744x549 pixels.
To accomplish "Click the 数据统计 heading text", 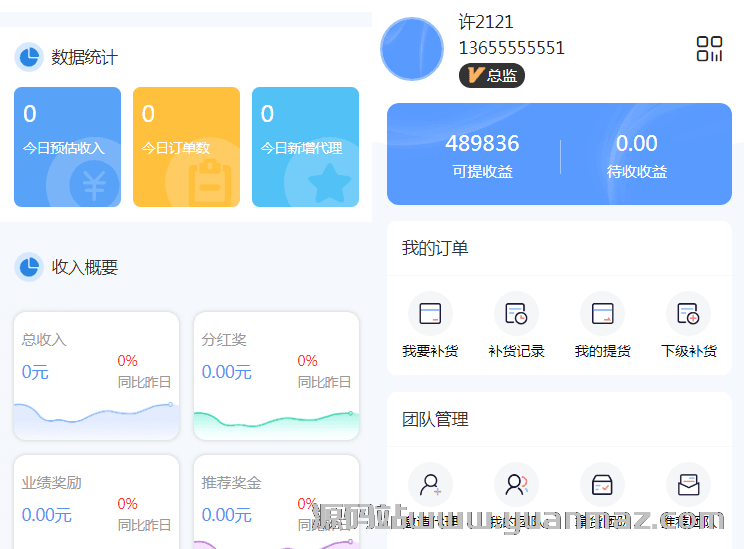I will click(x=84, y=57).
